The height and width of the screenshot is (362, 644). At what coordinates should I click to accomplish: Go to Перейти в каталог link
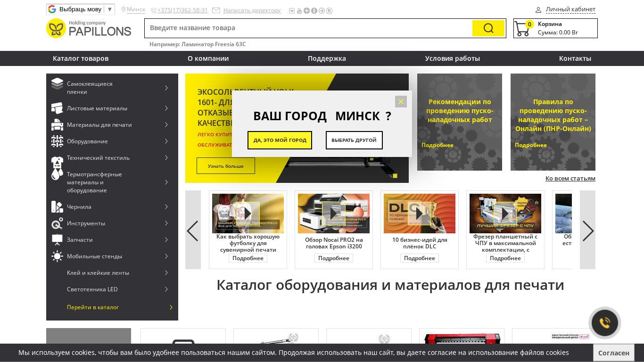[93, 307]
